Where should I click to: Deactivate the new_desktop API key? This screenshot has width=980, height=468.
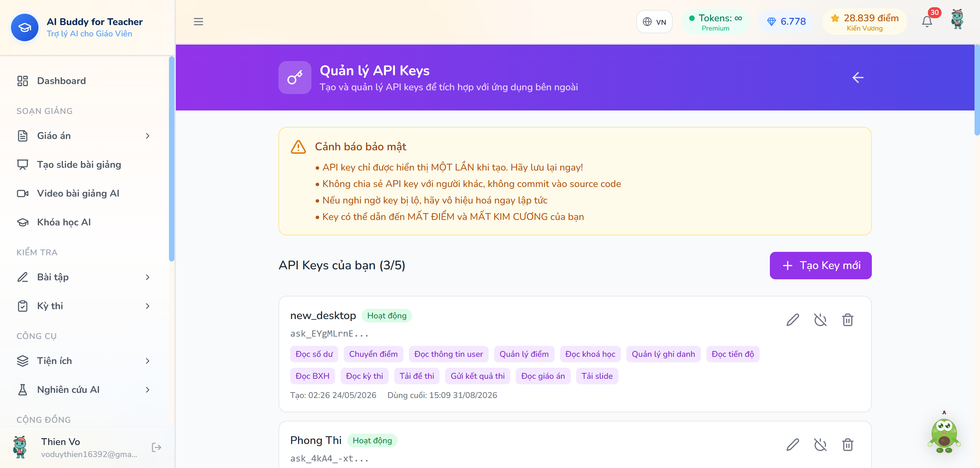(x=820, y=320)
